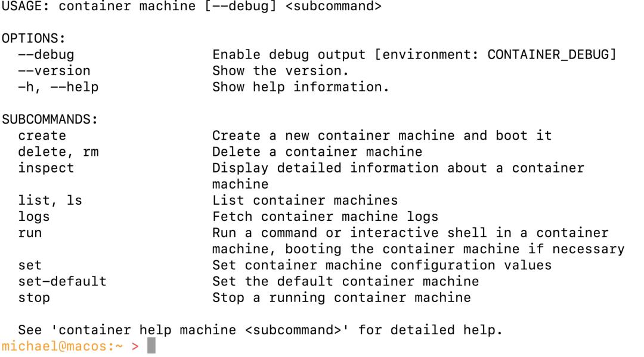The height and width of the screenshot is (357, 644).
Task: Select the 'inspect' subcommand text
Action: click(x=46, y=168)
